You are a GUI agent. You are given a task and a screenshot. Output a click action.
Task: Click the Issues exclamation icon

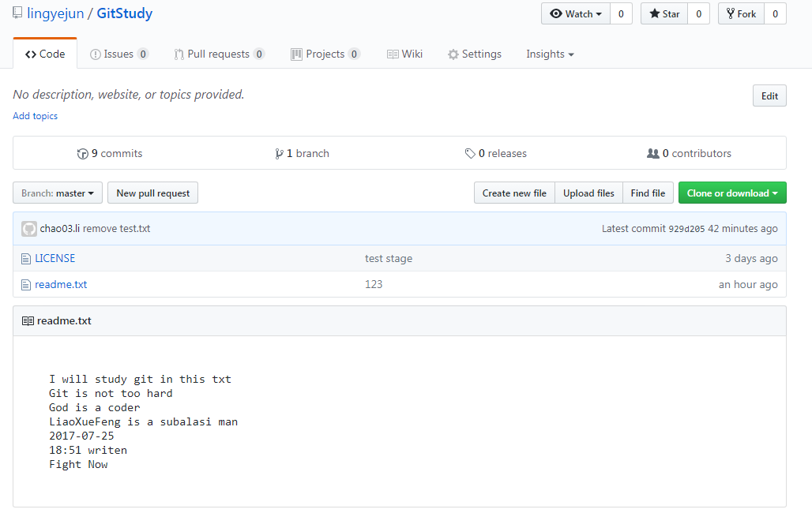96,54
